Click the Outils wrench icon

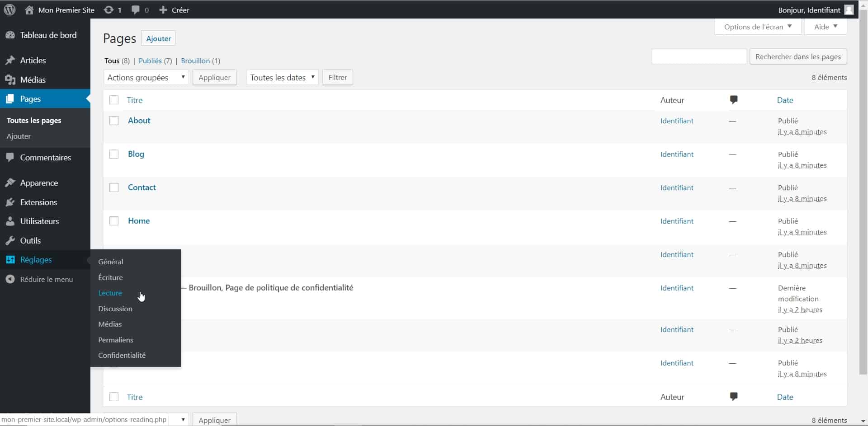tap(10, 241)
